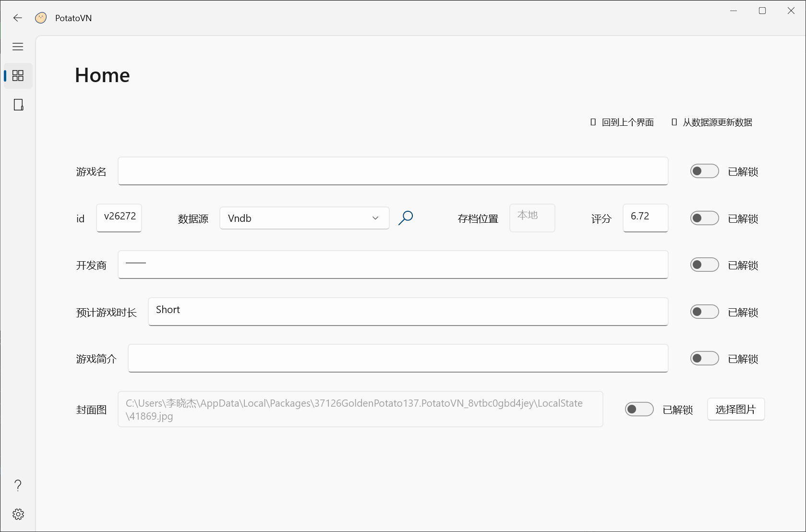Select the Home grid icon in the sidebar
Viewport: 806px width, 532px height.
(x=18, y=75)
